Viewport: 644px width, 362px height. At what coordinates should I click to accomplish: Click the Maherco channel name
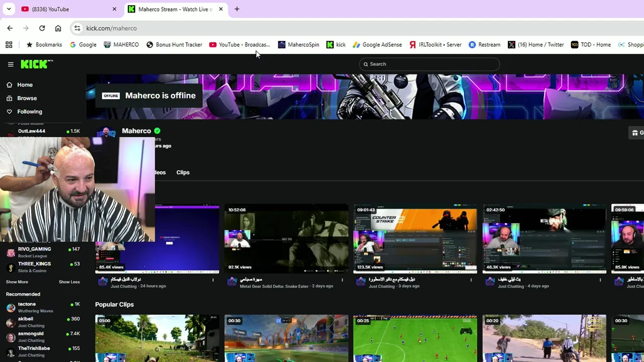[x=136, y=131]
